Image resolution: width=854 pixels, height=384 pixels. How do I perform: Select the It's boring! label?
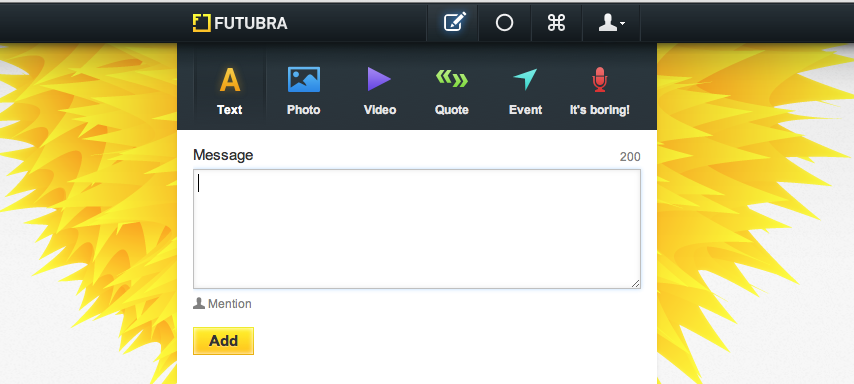pyautogui.click(x=600, y=110)
